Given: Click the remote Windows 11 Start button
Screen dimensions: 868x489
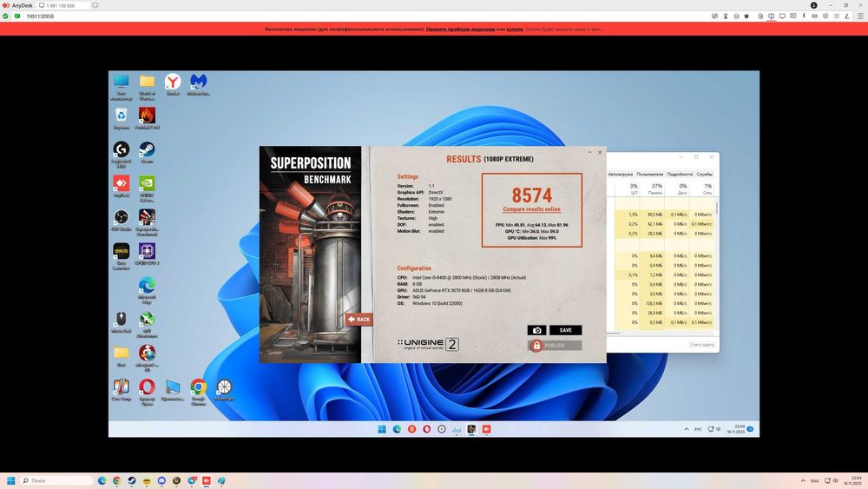Looking at the screenshot, I should 382,429.
